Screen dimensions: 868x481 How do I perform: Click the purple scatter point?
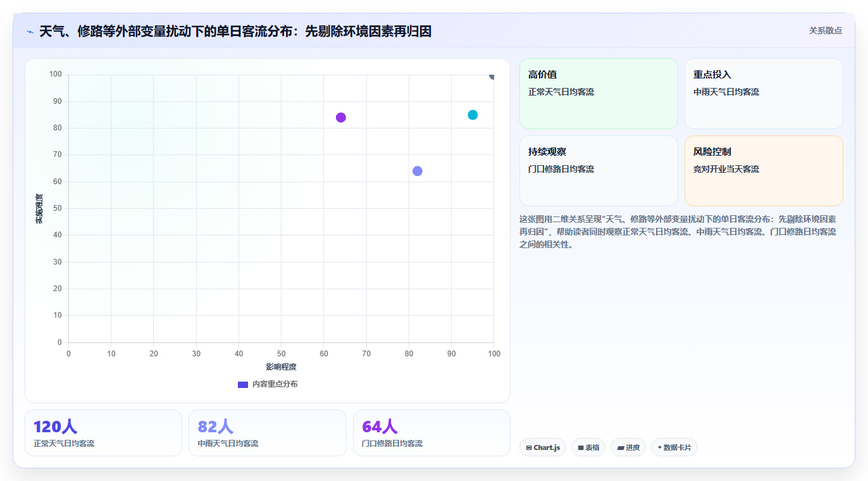pos(341,118)
